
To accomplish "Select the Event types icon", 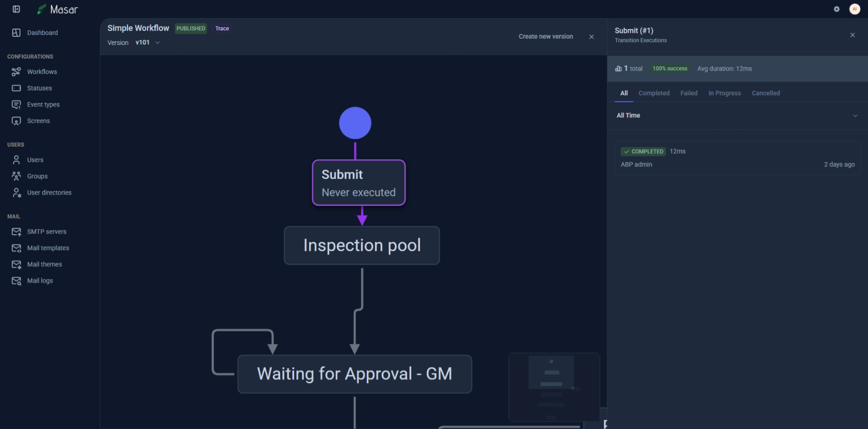I will click(x=16, y=104).
